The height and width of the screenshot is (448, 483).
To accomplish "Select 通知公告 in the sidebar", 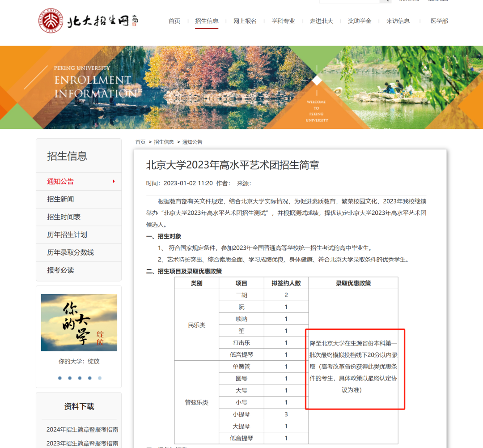I will tap(79, 181).
